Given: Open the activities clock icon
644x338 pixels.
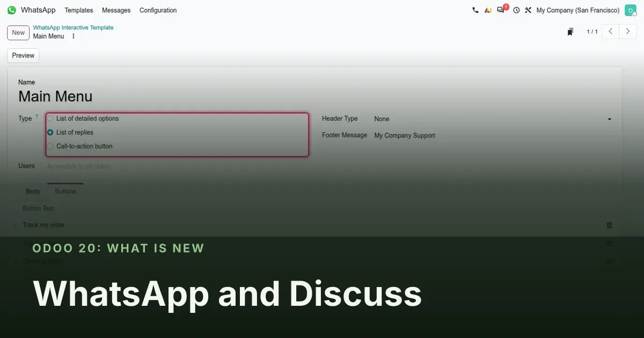Looking at the screenshot, I should pyautogui.click(x=516, y=10).
